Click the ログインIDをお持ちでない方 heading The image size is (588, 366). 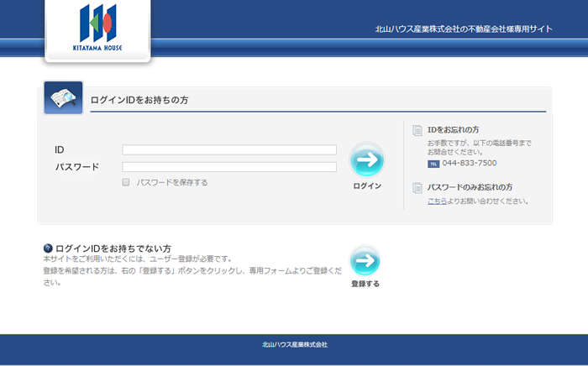pos(113,248)
